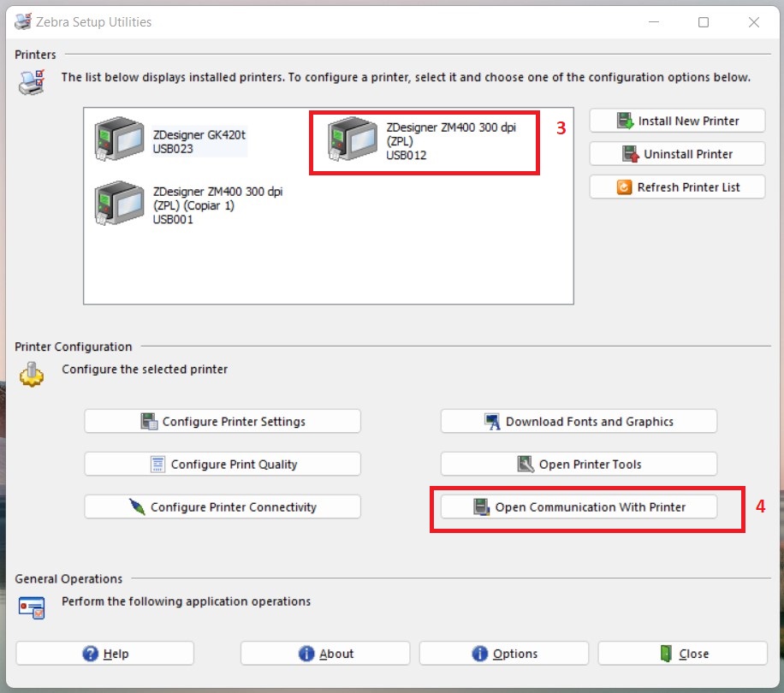Click the Printers section printer icon
This screenshot has height=693, width=784.
pos(32,82)
